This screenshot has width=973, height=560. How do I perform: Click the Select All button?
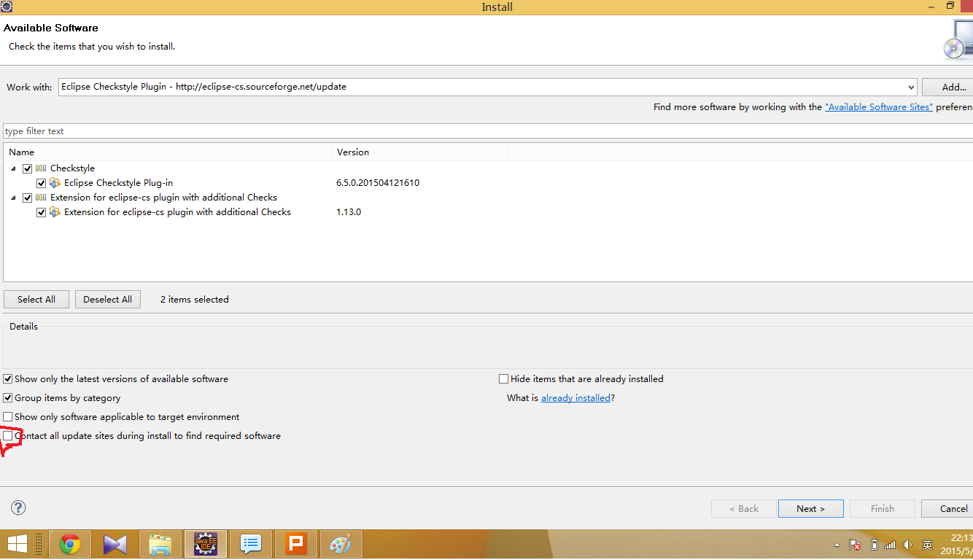tap(36, 300)
